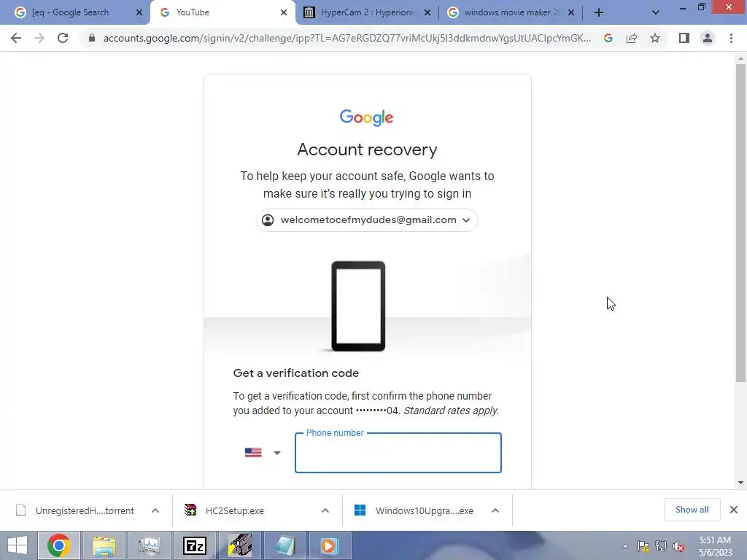Image resolution: width=747 pixels, height=560 pixels.
Task: Click the muted volume tray icon
Action: tap(678, 546)
